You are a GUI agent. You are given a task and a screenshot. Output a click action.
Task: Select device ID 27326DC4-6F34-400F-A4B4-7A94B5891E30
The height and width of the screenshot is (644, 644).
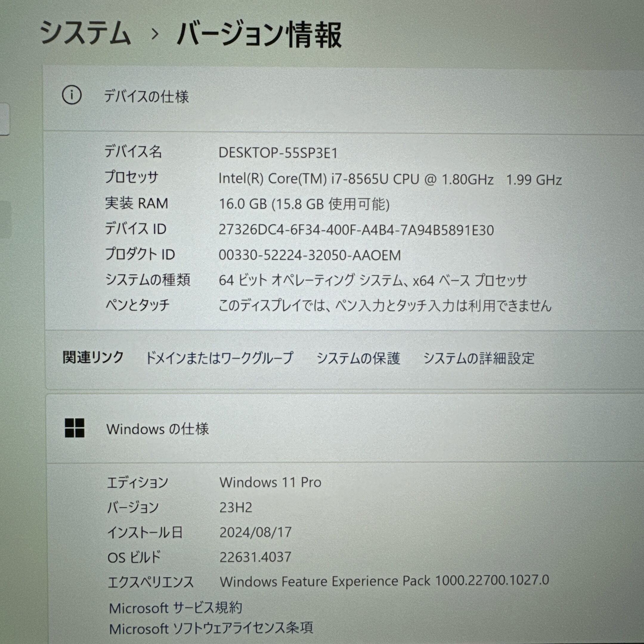point(356,230)
